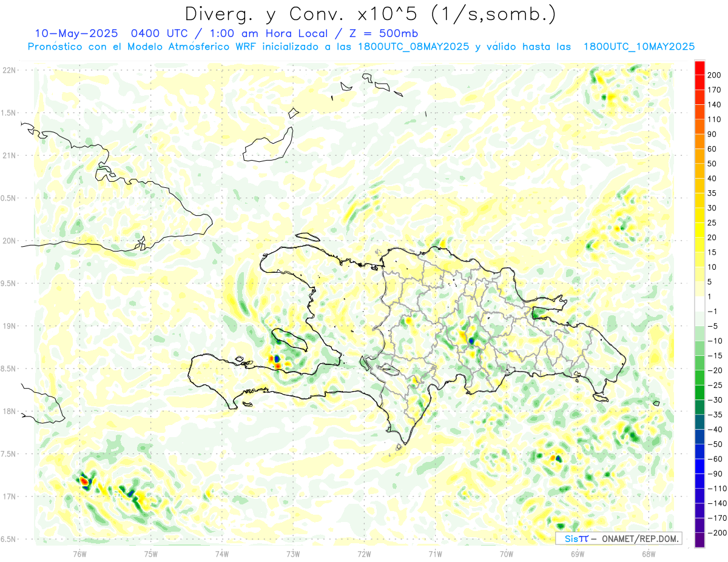Viewport: 728px width, 562px height.
Task: Click the '22N' latitude label
Action: coord(8,70)
